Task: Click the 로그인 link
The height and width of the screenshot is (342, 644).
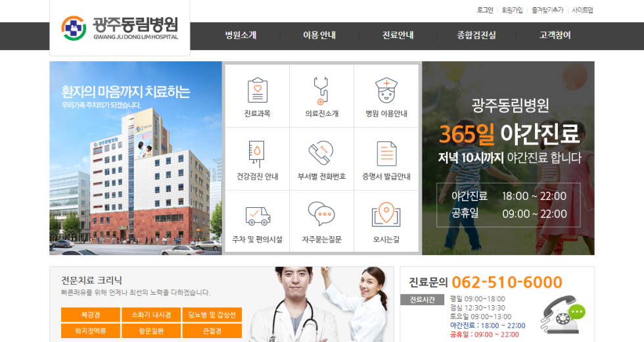Action: [x=485, y=10]
